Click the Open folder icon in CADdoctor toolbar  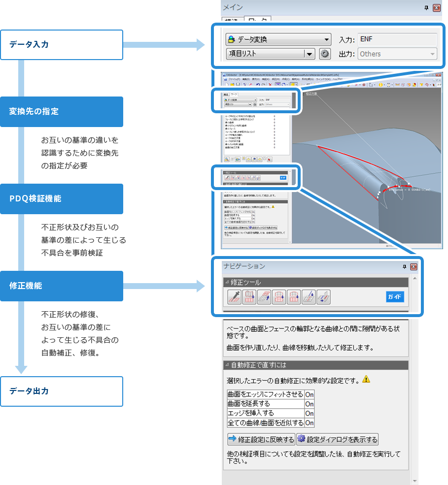pyautogui.click(x=232, y=84)
